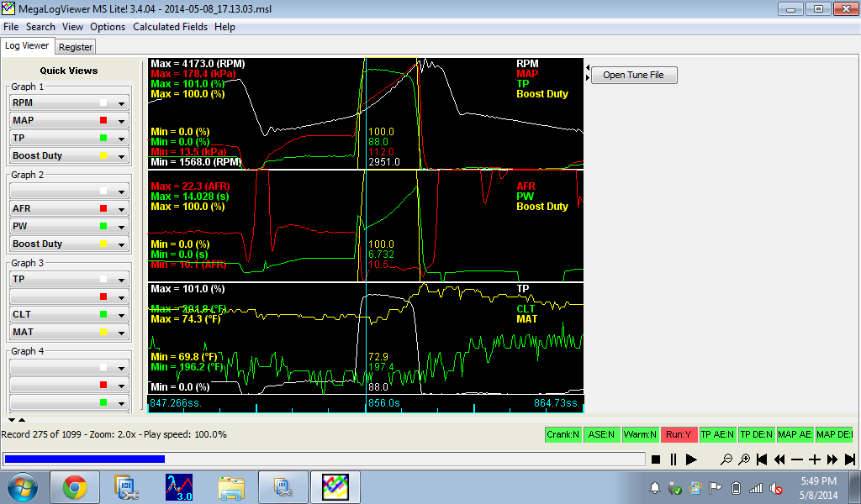Click the plus step-forward icon

[x=815, y=459]
